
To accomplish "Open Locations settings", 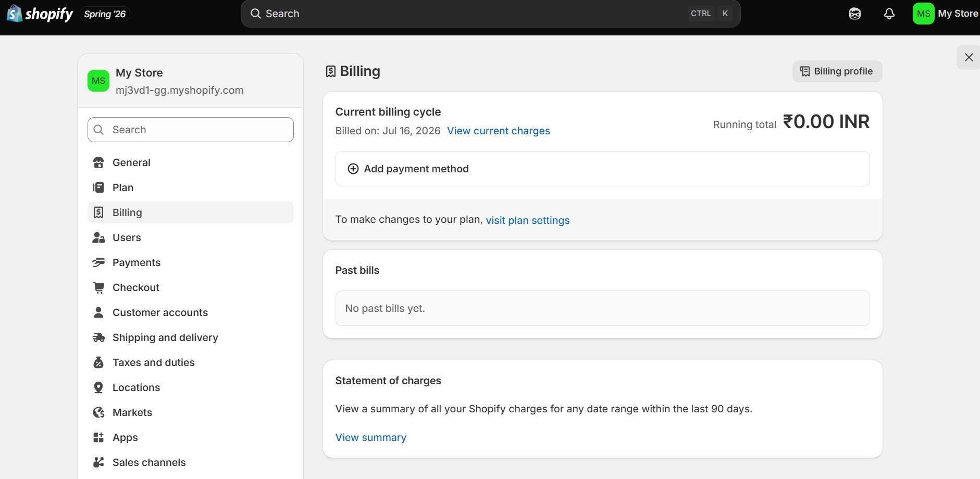I will coord(191,387).
